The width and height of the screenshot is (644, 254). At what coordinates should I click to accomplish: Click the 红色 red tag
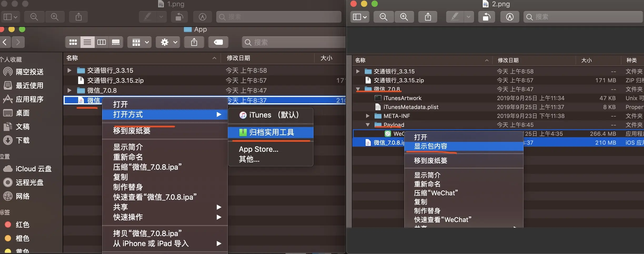coord(17,224)
